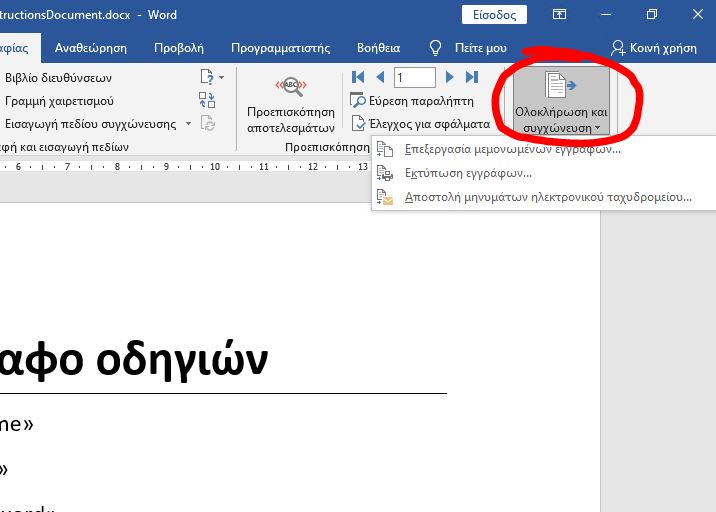Open the Προβολή ribbon tab
This screenshot has height=512, width=716.
(178, 47)
